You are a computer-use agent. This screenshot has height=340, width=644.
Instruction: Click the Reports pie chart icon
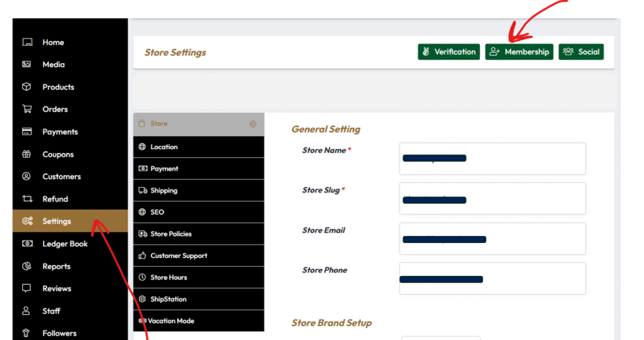coord(27,266)
